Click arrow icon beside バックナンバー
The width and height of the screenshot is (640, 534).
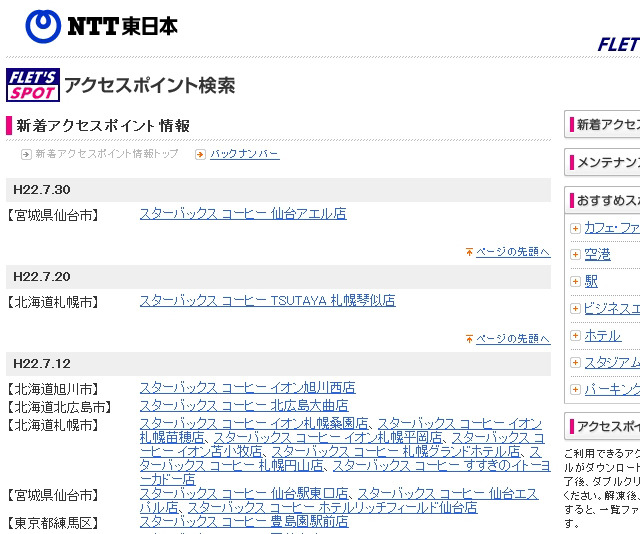tap(200, 154)
